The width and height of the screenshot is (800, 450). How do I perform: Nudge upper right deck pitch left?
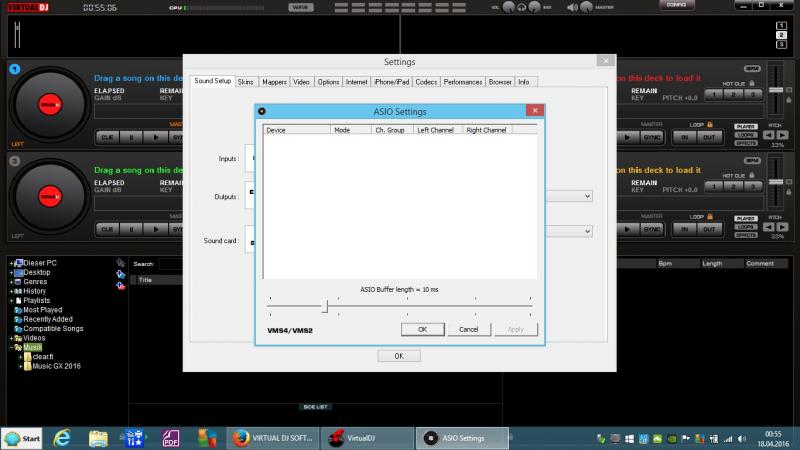click(x=768, y=135)
